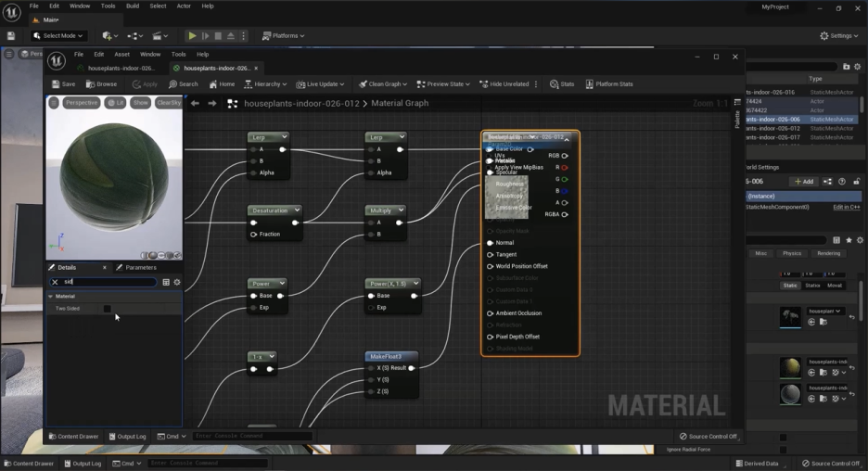Clear the details search with the X icon
Screen dimensions: 868x471
[x=55, y=282]
